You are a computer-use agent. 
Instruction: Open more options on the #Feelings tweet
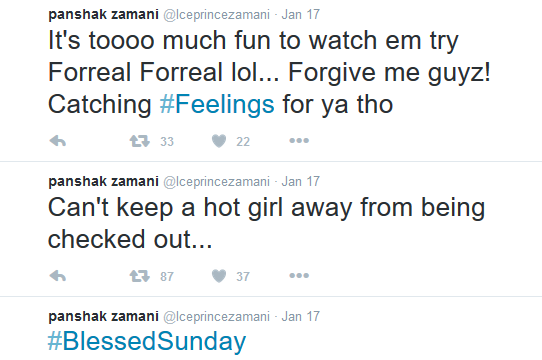click(x=299, y=141)
